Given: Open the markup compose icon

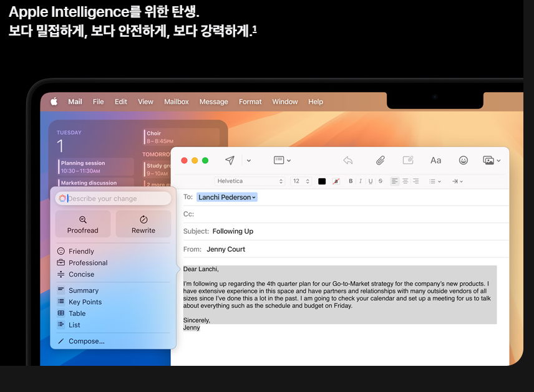Looking at the screenshot, I should [408, 160].
